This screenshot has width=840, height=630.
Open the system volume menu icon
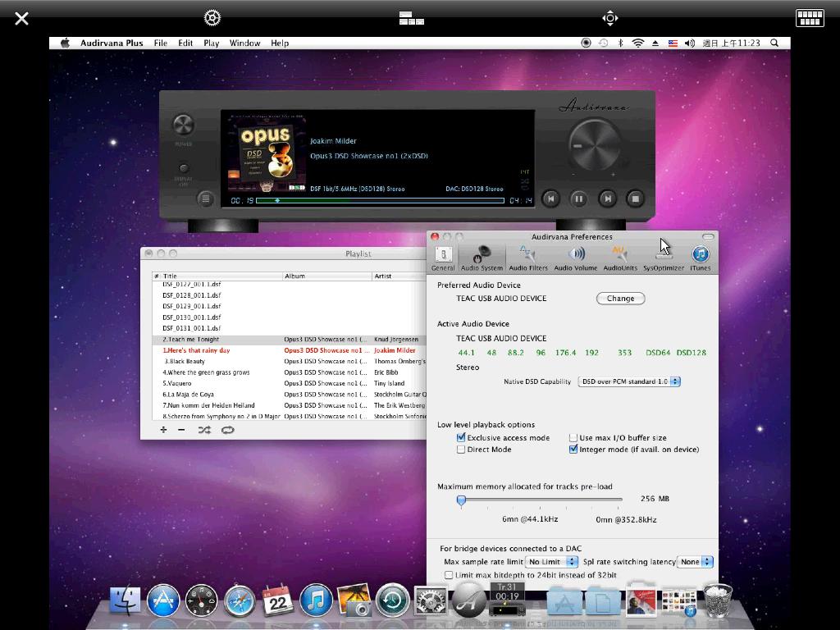point(689,43)
